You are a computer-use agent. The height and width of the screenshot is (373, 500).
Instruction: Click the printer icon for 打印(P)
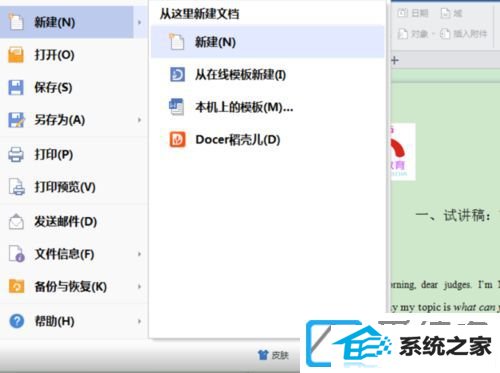[x=16, y=155]
